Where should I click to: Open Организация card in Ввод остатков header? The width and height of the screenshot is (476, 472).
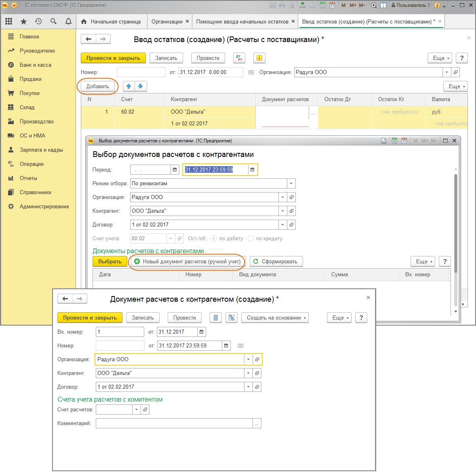point(455,72)
